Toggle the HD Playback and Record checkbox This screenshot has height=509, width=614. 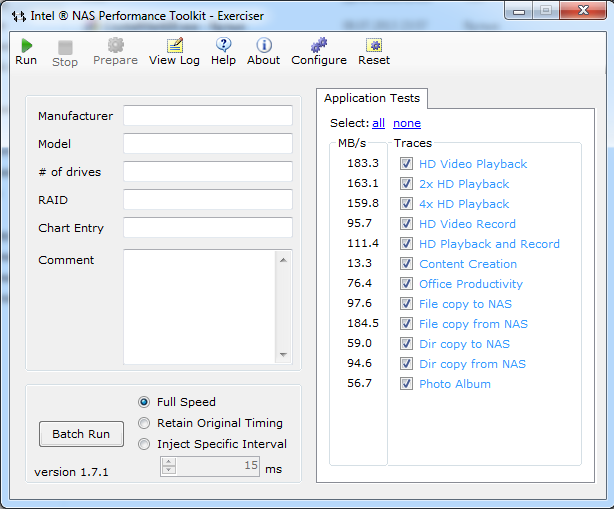click(406, 244)
